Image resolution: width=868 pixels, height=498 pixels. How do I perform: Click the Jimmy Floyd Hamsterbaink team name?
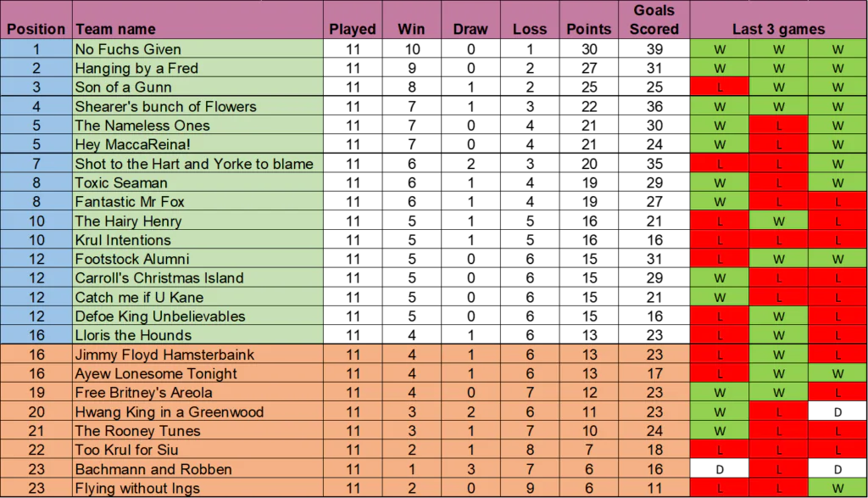[x=164, y=355]
